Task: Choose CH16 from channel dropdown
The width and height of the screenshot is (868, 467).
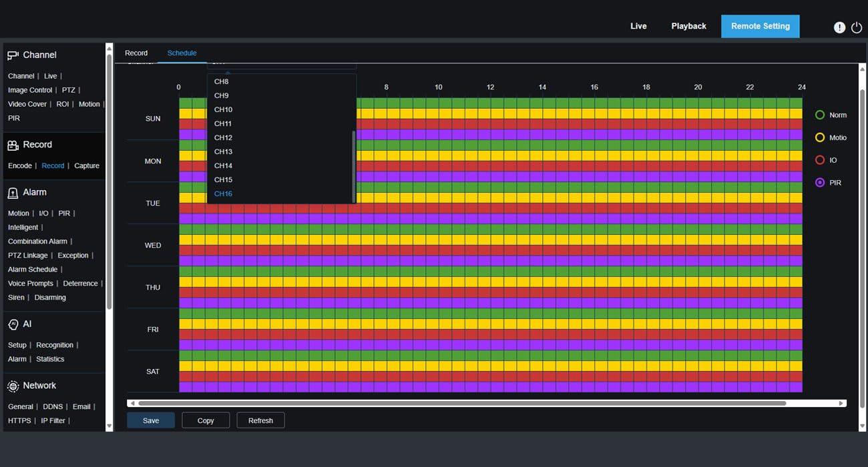Action: pyautogui.click(x=223, y=194)
